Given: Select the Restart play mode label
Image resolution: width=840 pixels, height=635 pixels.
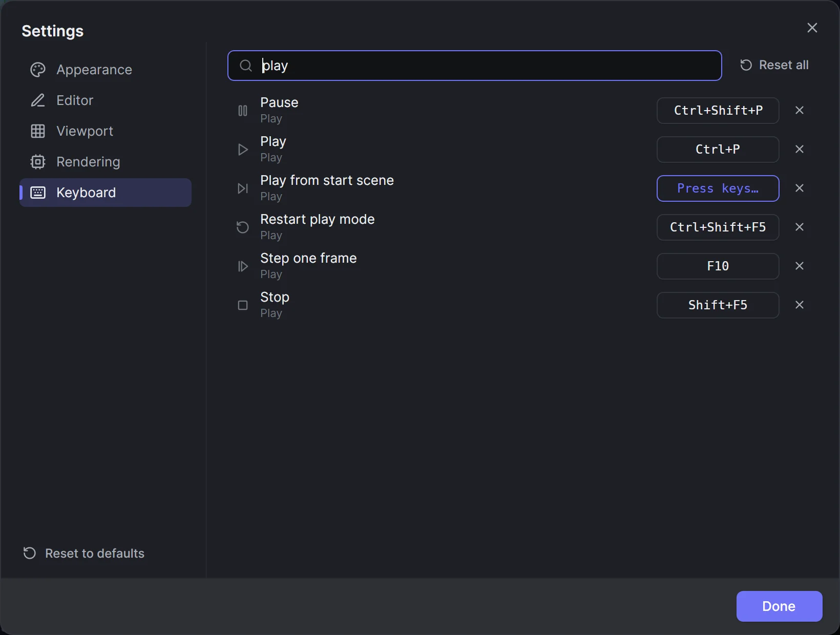Looking at the screenshot, I should pos(318,219).
